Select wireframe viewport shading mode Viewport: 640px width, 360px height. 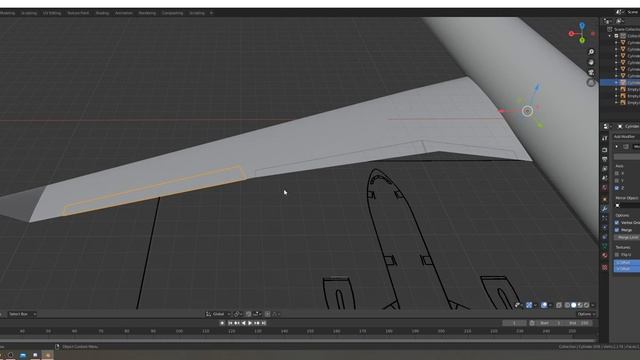(567, 305)
